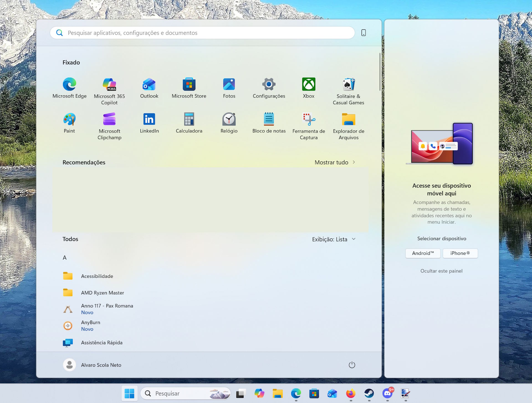
Task: Open Outlook from the taskbar
Action: point(332,393)
